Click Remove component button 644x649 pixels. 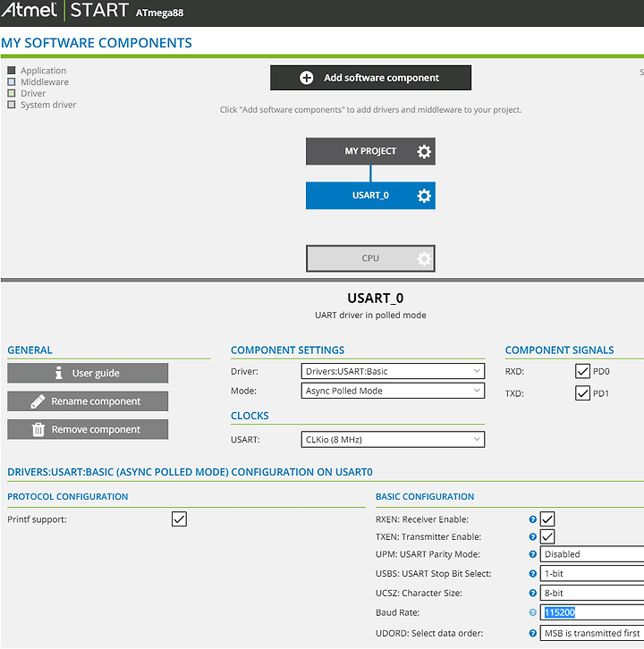coord(88,430)
